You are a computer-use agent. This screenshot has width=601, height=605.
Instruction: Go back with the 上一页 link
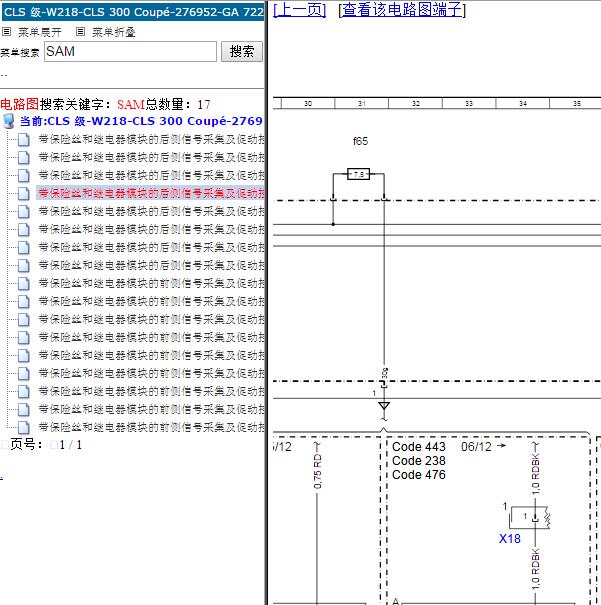click(x=300, y=9)
